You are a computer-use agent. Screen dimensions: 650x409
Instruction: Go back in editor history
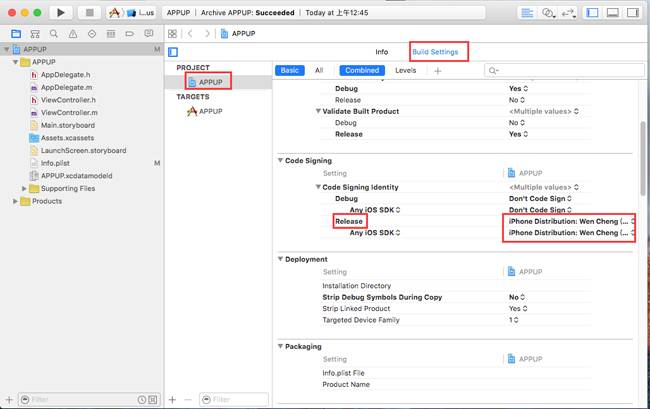(190, 34)
